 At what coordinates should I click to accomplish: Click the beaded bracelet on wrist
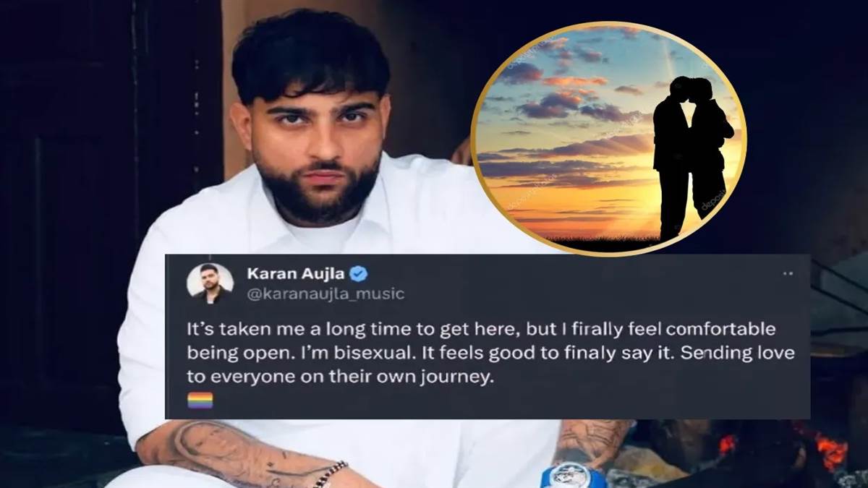pyautogui.click(x=330, y=474)
